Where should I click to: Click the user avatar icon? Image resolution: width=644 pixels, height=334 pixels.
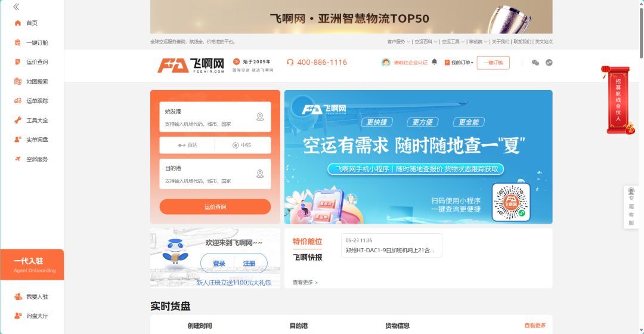(x=386, y=63)
